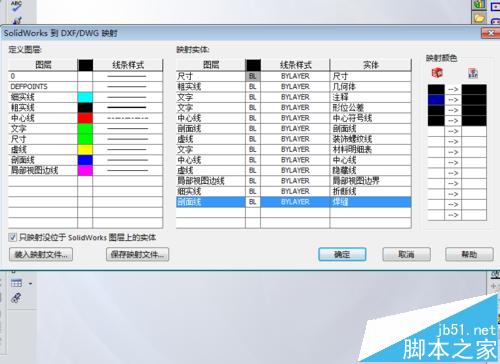Image resolution: width=500 pixels, height=364 pixels.
Task: Click the red swatch for 中心线 layer
Action: tap(85, 118)
